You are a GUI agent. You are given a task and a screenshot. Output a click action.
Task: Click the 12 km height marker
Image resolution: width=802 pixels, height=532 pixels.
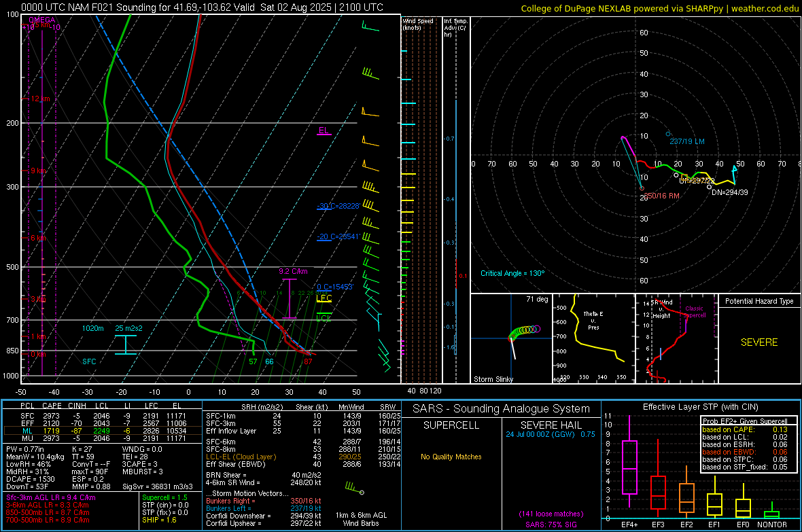[x=40, y=99]
